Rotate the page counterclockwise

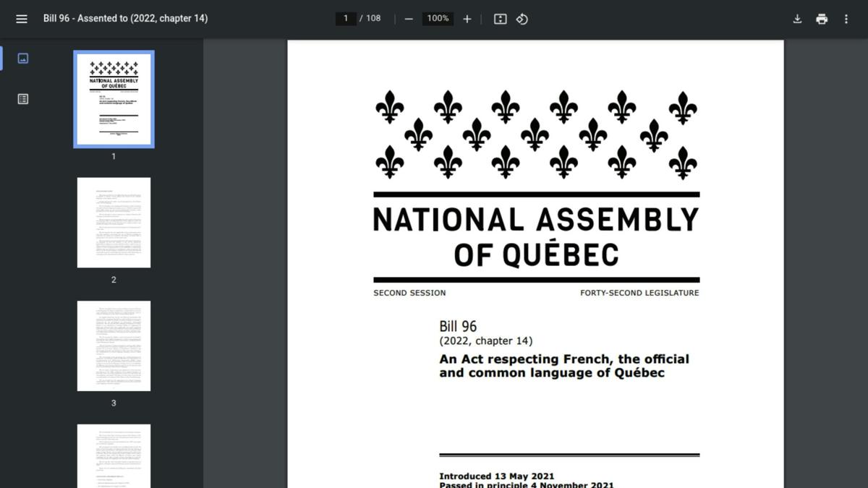(522, 19)
